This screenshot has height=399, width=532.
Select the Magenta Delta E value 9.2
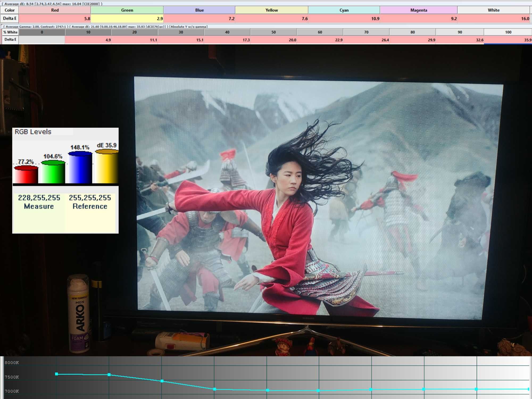[419, 19]
